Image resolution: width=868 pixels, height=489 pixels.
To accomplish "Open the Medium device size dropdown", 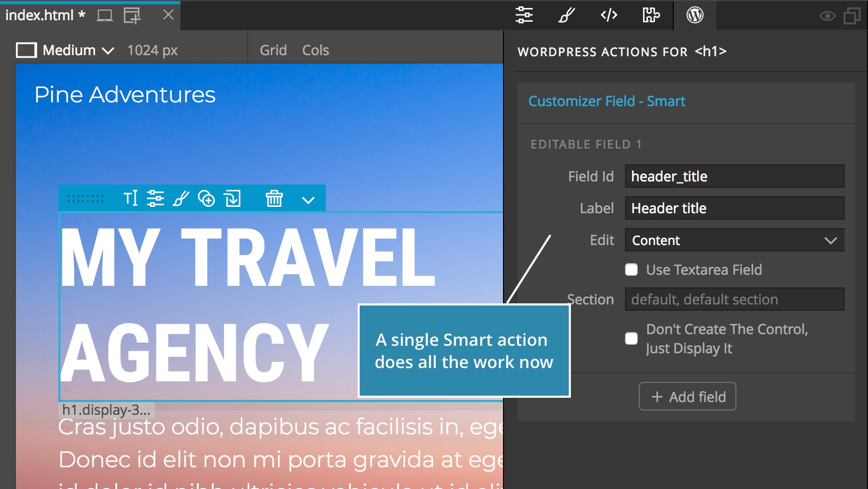I will (x=79, y=50).
